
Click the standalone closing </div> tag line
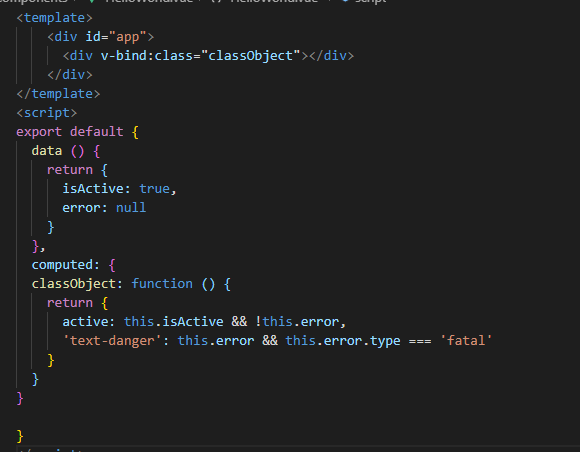[70, 75]
